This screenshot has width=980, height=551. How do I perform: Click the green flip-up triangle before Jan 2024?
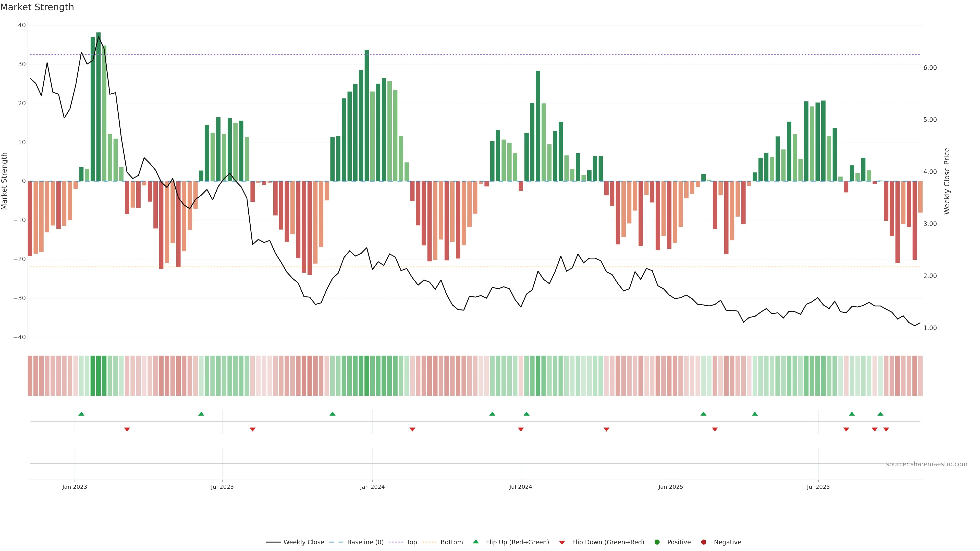333,414
